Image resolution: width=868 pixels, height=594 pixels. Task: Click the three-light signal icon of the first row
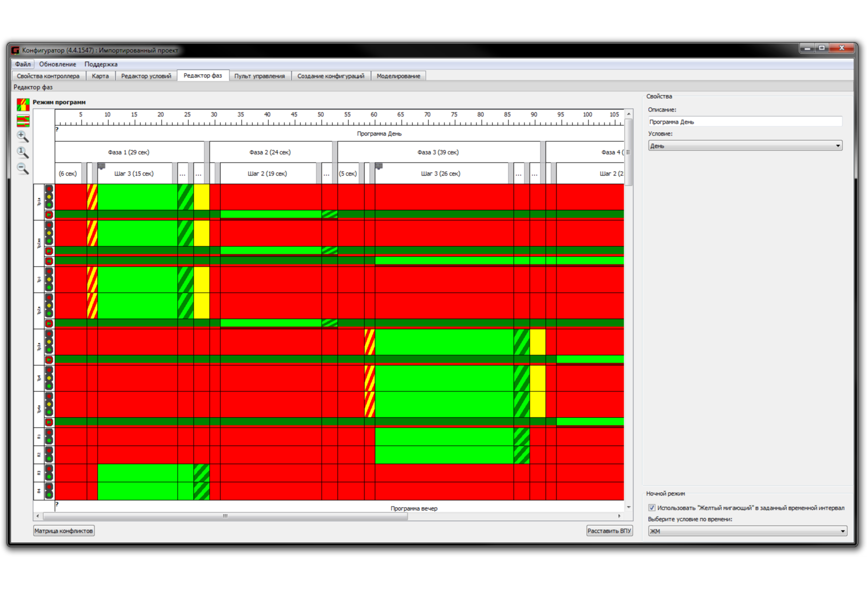point(49,197)
